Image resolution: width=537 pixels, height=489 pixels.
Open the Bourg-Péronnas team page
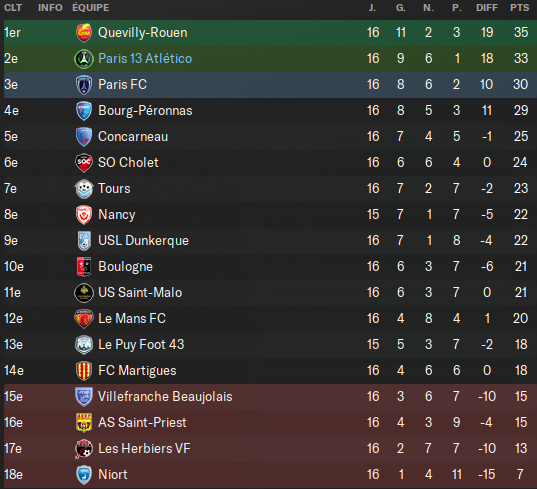[x=145, y=111]
